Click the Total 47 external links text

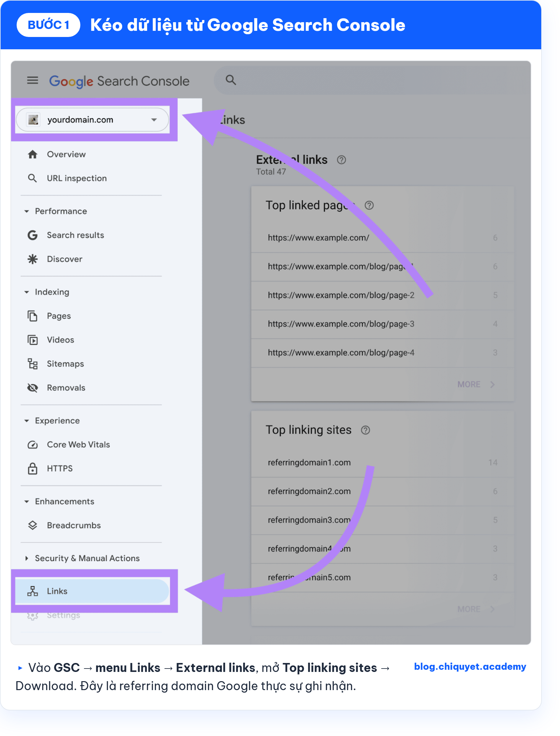tap(271, 172)
